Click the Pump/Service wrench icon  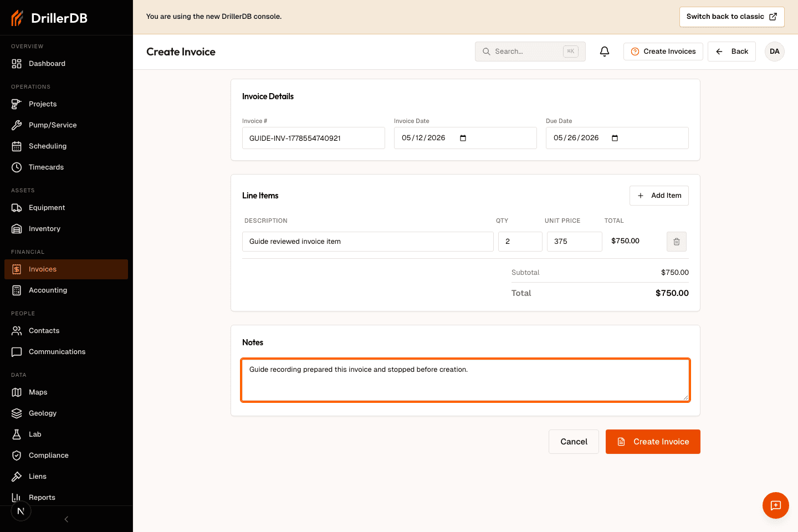tap(17, 125)
